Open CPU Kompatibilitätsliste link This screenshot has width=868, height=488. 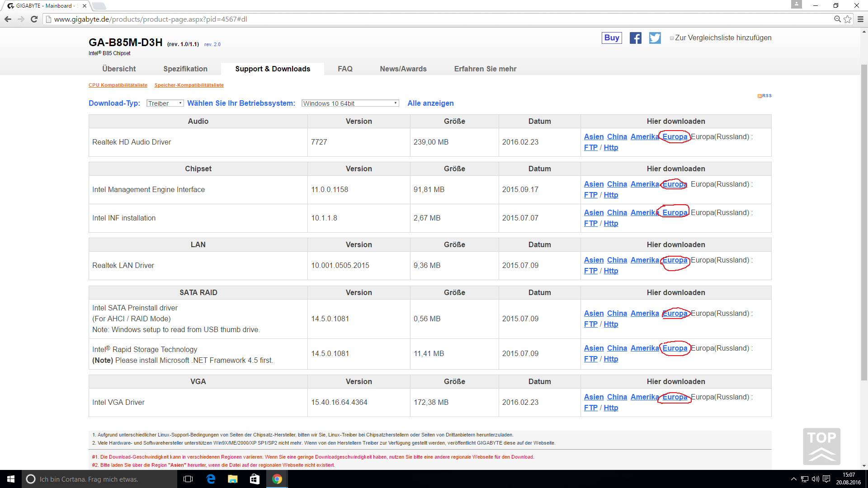point(118,85)
